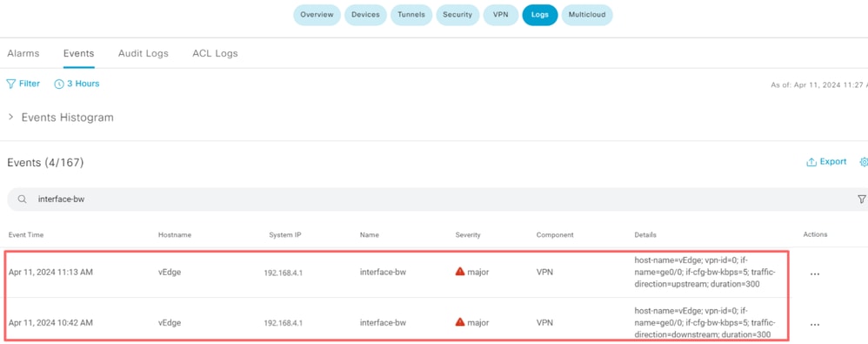The width and height of the screenshot is (868, 344).
Task: Click the major warning icon, 11:13 AM row
Action: pyautogui.click(x=460, y=272)
